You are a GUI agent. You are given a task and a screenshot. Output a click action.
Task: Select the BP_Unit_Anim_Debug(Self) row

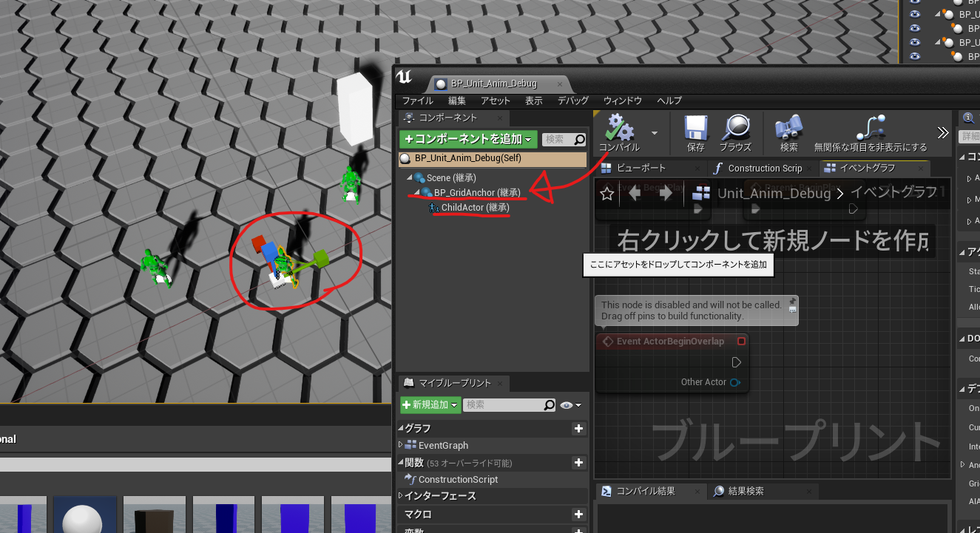492,158
